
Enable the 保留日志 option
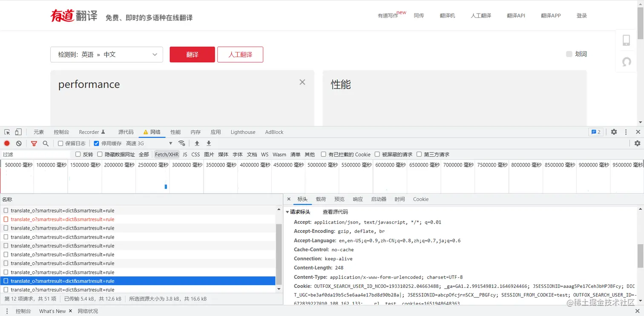point(60,144)
